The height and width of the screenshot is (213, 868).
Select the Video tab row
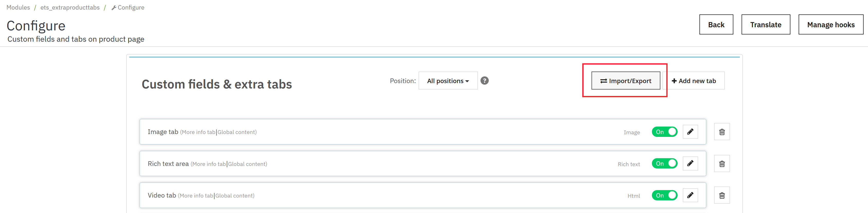click(x=371, y=196)
